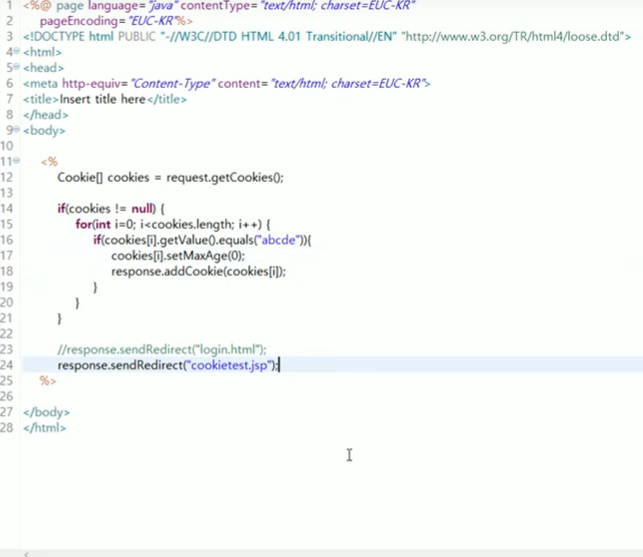Collapse the html tag fold at line 4
The height and width of the screenshot is (557, 643).
16,51
